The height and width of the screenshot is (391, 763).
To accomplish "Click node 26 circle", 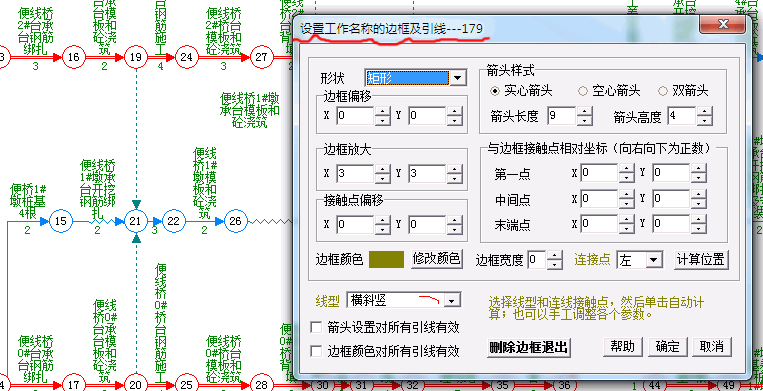I will (236, 221).
